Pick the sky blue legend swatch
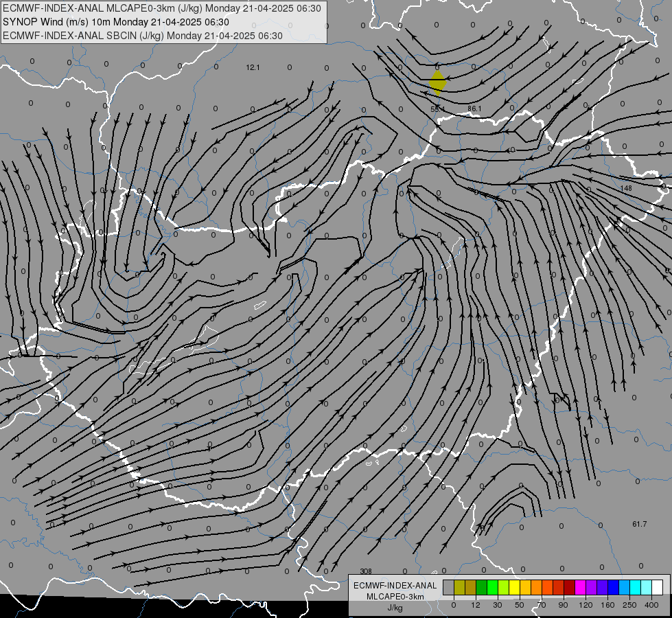 pyautogui.click(x=625, y=588)
